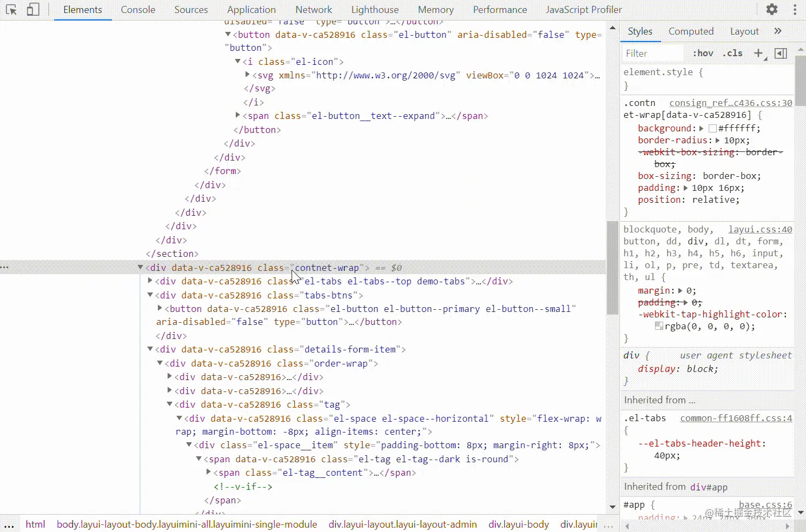Click the white swatch next to #ffffff
The image size is (806, 532).
tap(711, 128)
